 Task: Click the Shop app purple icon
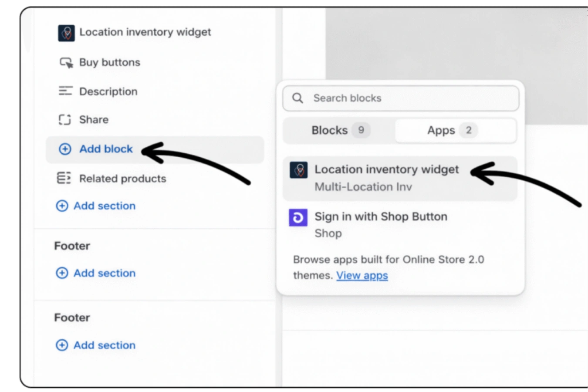click(x=298, y=217)
